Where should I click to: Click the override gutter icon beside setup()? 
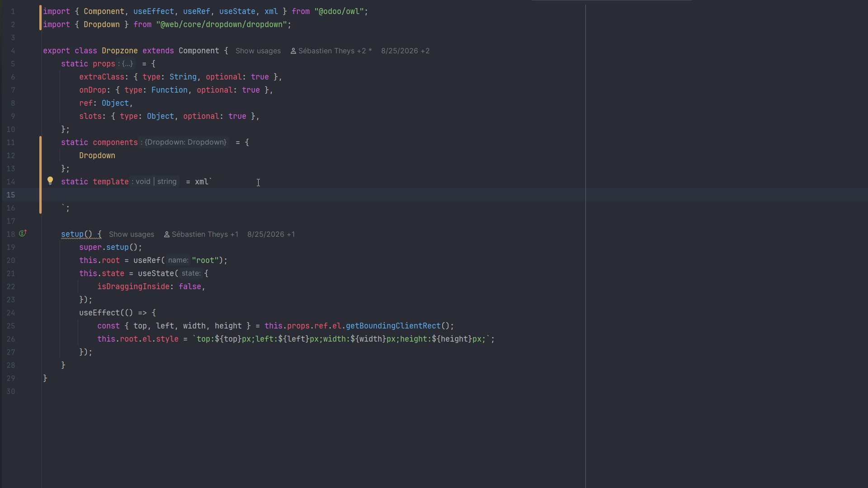23,234
